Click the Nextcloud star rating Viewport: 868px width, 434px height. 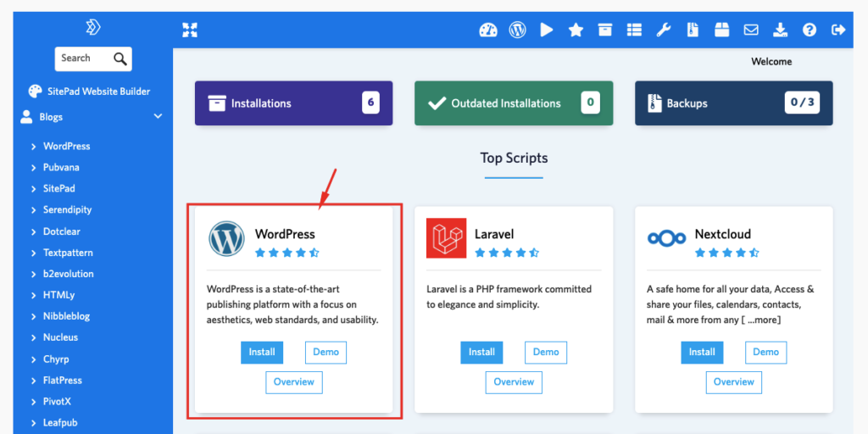coord(726,253)
